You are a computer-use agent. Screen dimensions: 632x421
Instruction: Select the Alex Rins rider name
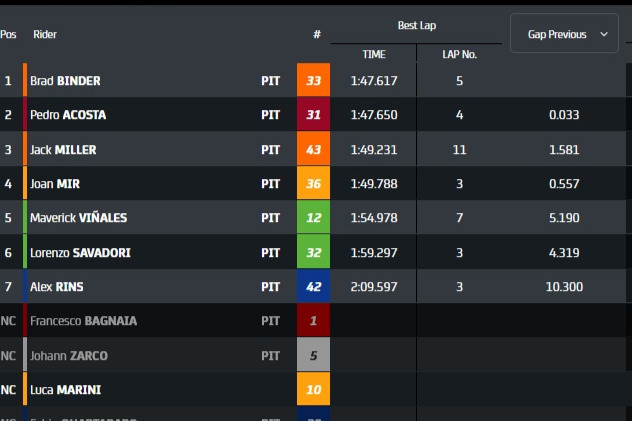56,286
